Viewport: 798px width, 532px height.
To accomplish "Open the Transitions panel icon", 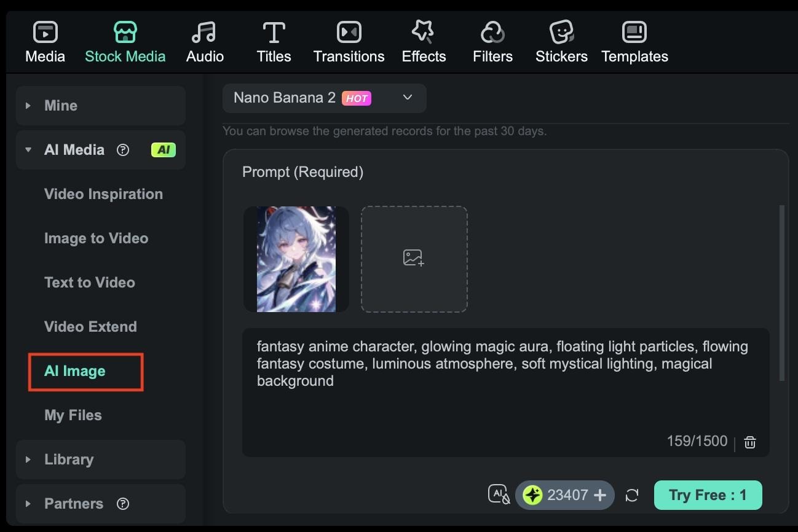I will pyautogui.click(x=349, y=32).
